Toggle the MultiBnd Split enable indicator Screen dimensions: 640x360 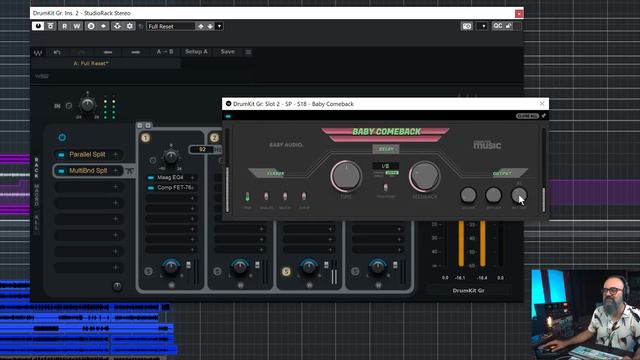(x=61, y=171)
